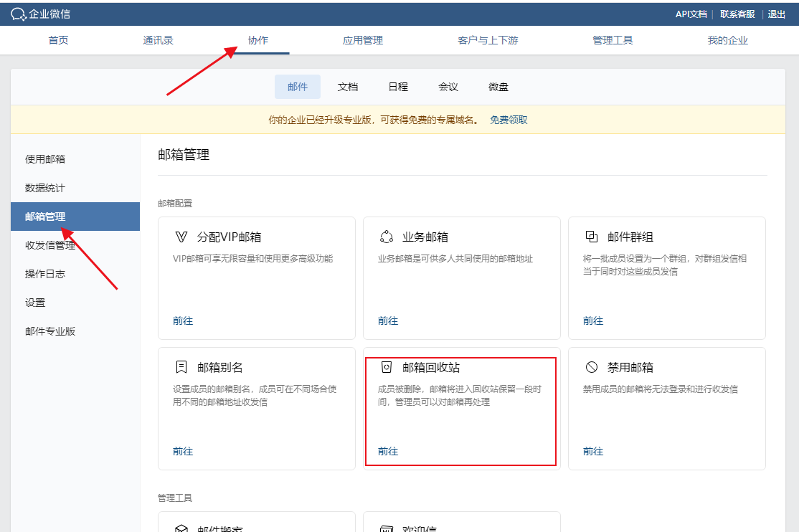Click the 禁用邮箱 card icon
Viewport: 799px width, 532px height.
[592, 367]
